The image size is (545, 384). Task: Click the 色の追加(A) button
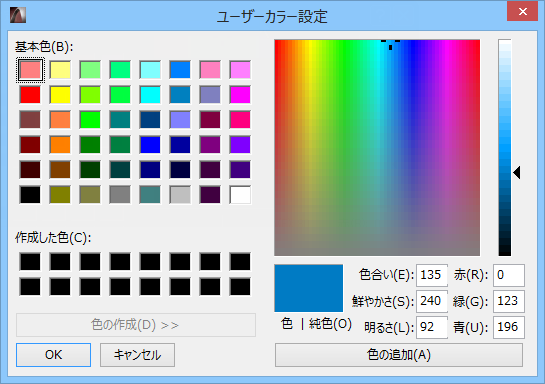pyautogui.click(x=399, y=355)
